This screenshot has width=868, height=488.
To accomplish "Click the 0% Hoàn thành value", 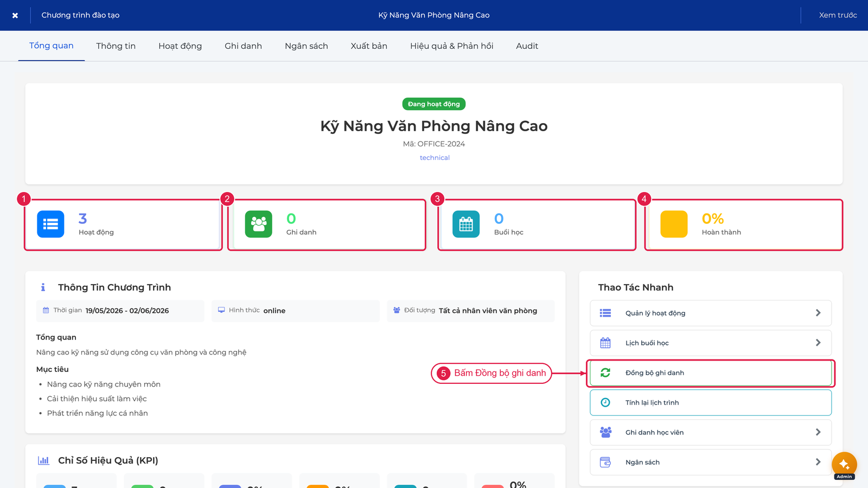I will tap(713, 219).
